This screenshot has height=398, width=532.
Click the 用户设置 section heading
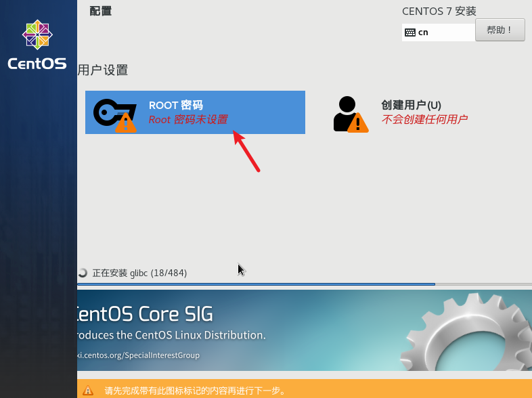tap(103, 70)
